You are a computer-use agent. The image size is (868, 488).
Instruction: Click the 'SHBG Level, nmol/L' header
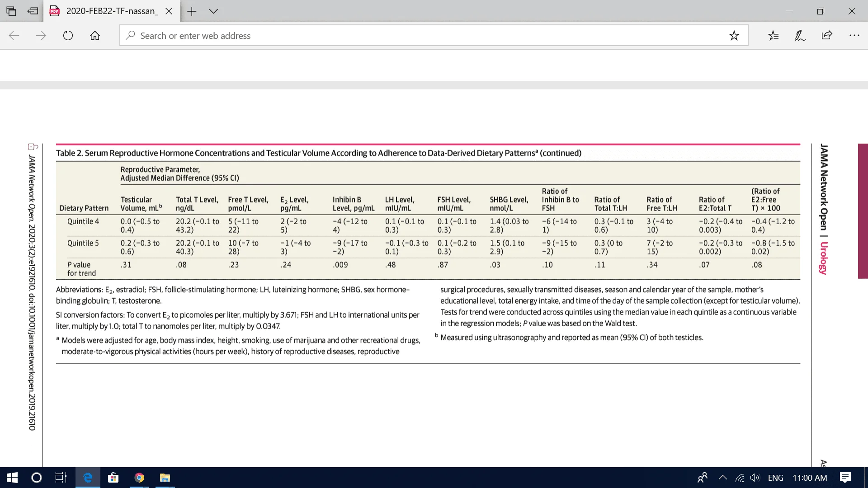tap(509, 204)
